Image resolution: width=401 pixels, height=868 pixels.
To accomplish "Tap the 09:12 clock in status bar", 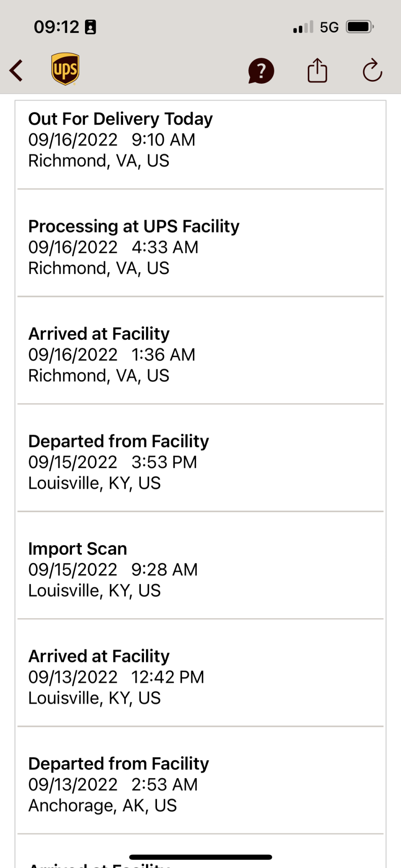I will click(x=56, y=27).
